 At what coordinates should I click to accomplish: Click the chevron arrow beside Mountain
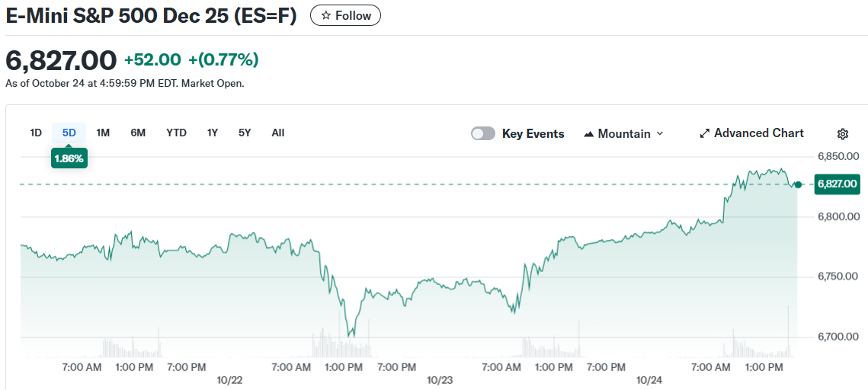(660, 134)
